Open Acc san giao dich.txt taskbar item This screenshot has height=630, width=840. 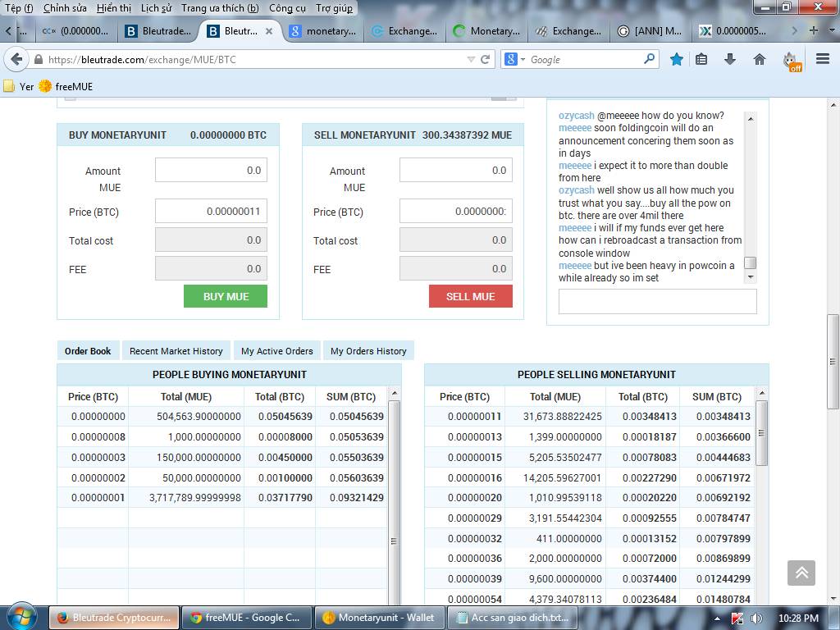pyautogui.click(x=512, y=618)
